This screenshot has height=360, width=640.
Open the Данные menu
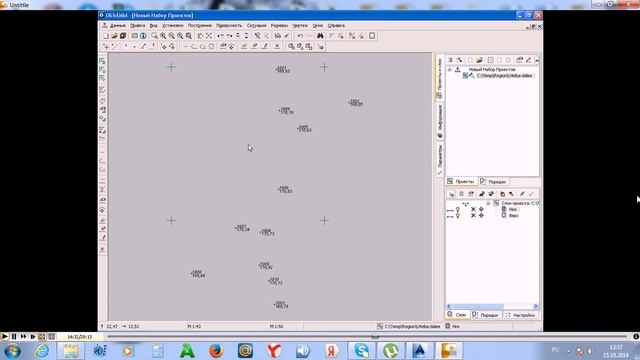pos(118,25)
